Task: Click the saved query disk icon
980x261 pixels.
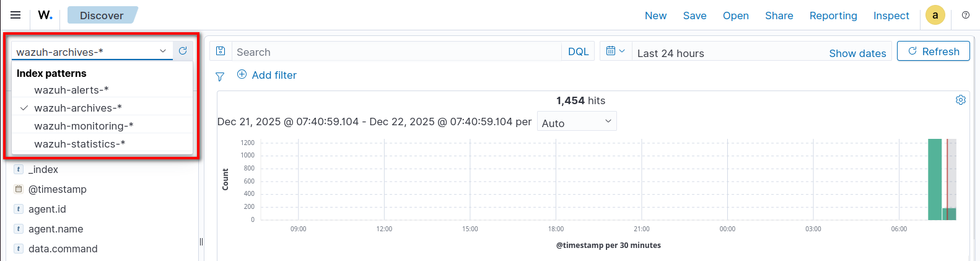Action: click(x=221, y=51)
